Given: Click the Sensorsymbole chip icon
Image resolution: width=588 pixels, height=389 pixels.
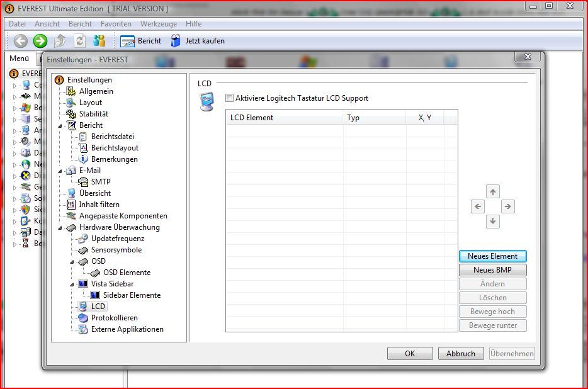Looking at the screenshot, I should tap(83, 250).
